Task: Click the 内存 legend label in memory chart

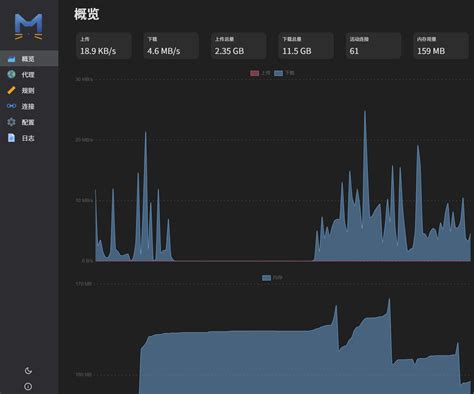Action: (278, 277)
